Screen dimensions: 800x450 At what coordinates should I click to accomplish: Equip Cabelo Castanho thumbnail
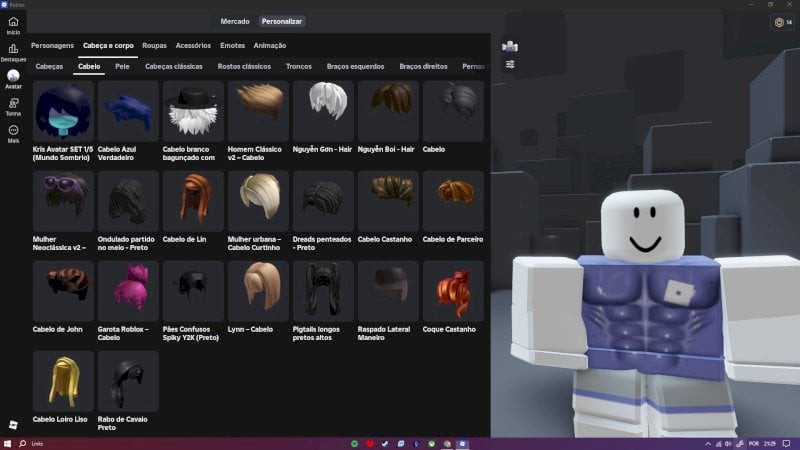pos(388,201)
